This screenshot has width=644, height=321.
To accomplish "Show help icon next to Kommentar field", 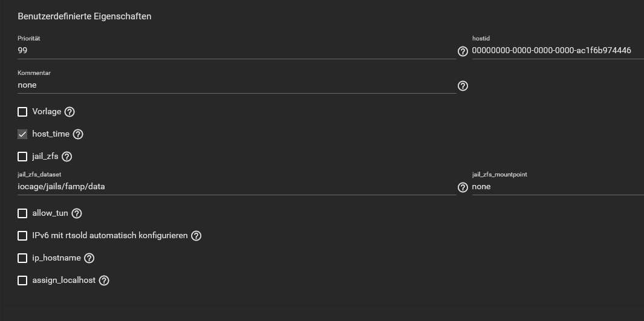I will 463,86.
